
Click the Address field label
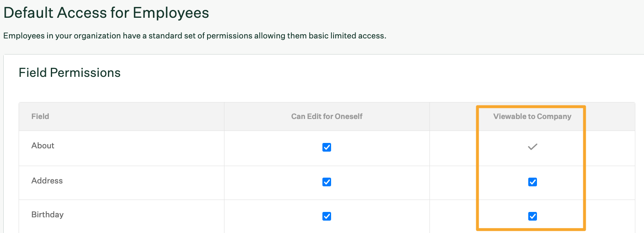[x=47, y=181]
